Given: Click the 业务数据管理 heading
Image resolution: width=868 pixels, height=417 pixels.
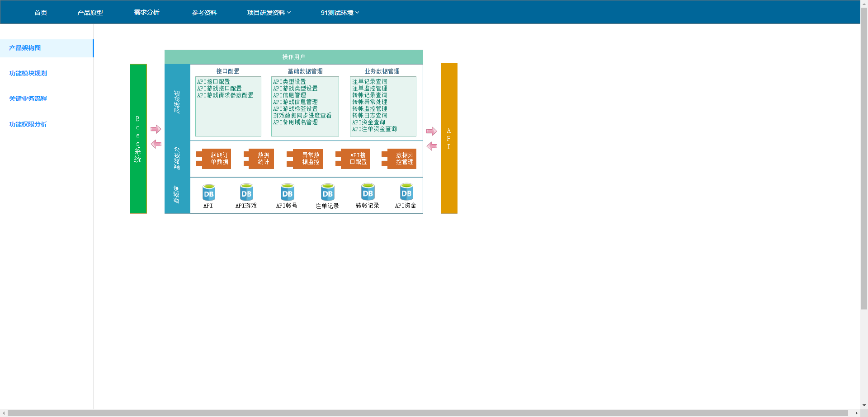Looking at the screenshot, I should coord(382,71).
